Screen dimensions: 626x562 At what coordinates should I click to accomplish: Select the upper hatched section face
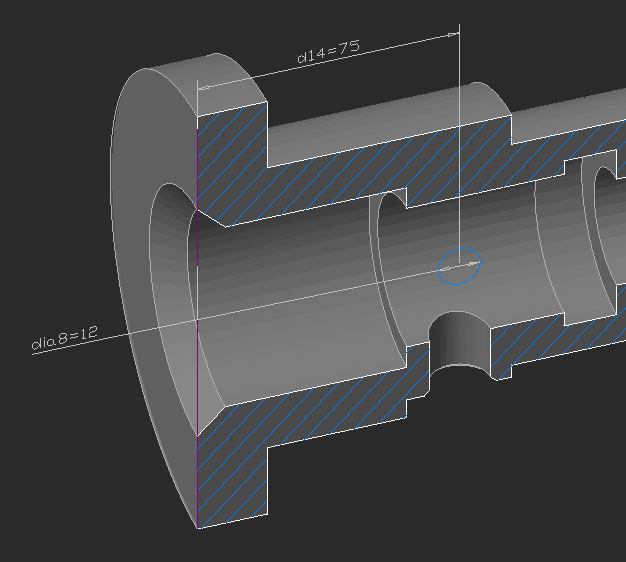point(330,180)
